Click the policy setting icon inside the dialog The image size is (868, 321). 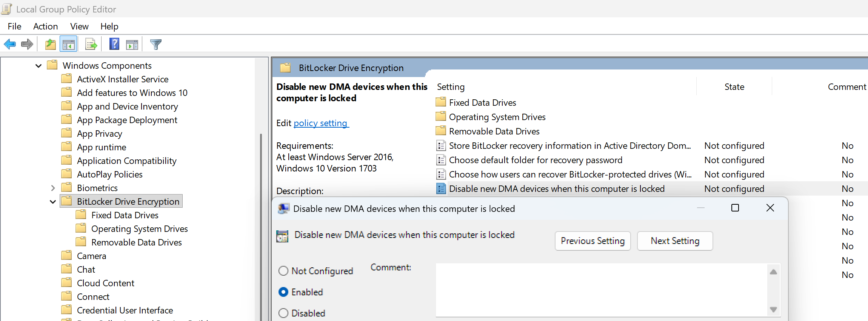click(x=282, y=236)
